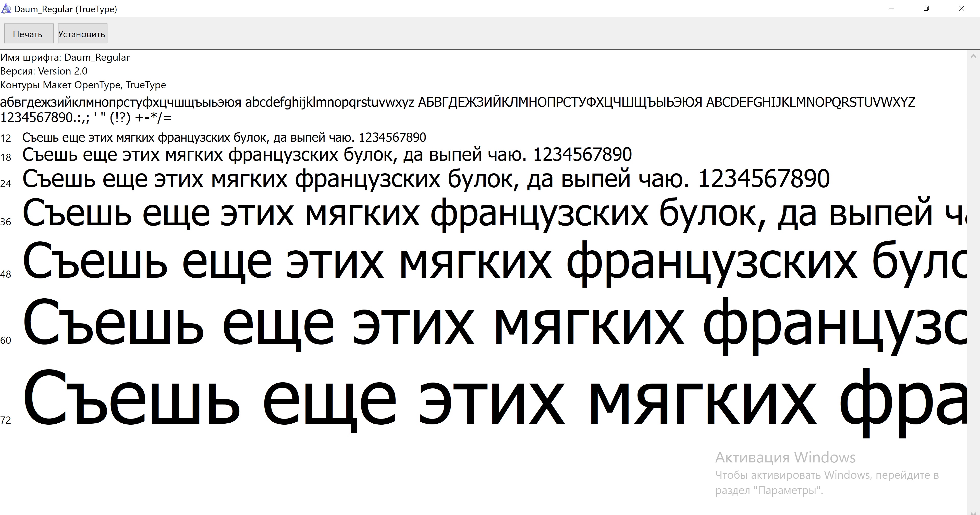Image resolution: width=980 pixels, height=515 pixels.
Task: Click the Установить (Install) button
Action: click(x=82, y=33)
